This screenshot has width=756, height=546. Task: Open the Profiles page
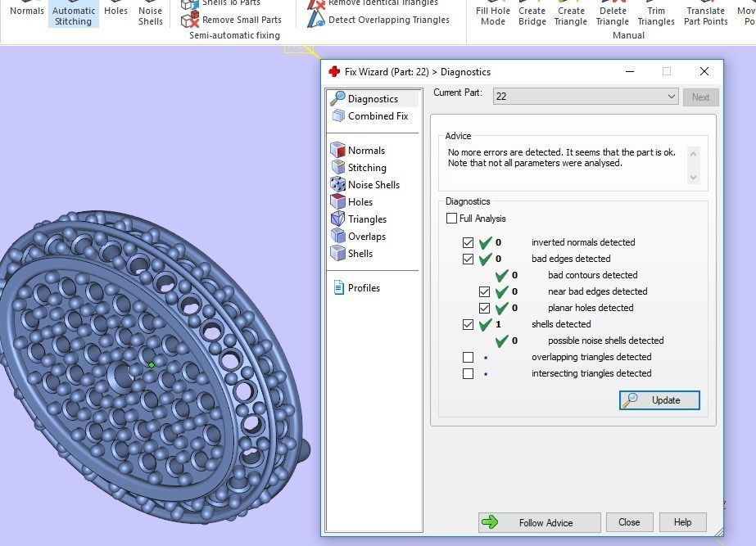click(x=357, y=288)
